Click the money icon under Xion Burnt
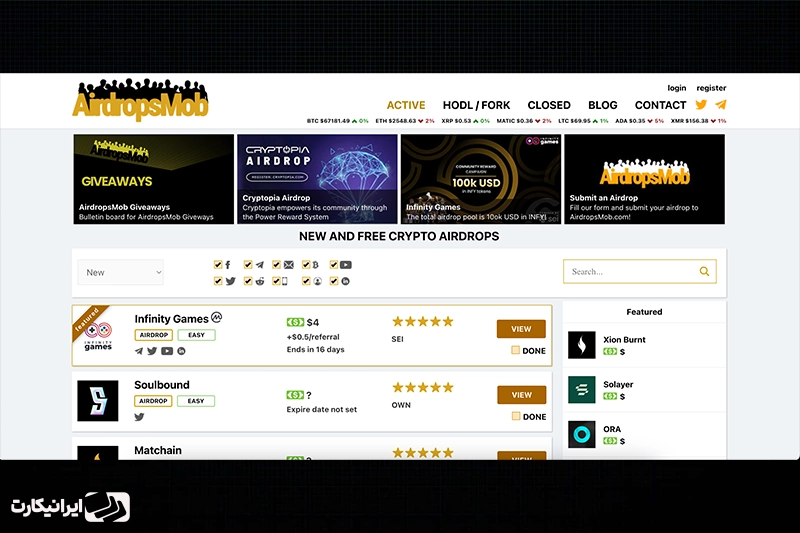The height and width of the screenshot is (533, 800). pos(610,351)
